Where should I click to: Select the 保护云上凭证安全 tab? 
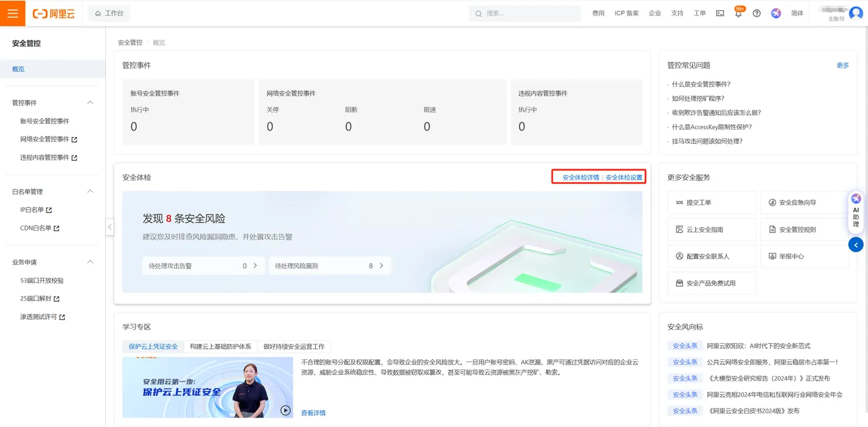click(153, 346)
